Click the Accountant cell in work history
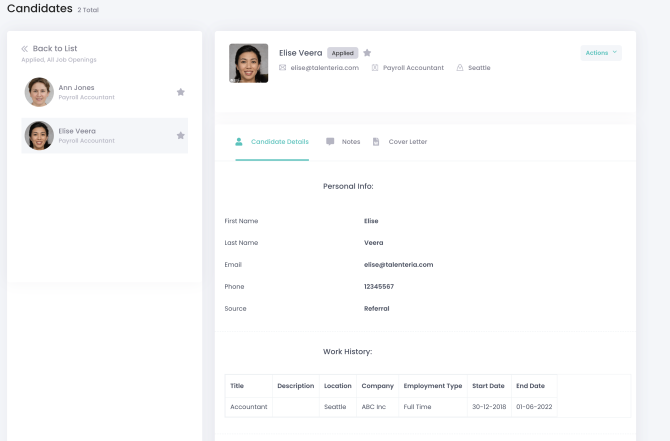The image size is (670, 441). coord(249,407)
